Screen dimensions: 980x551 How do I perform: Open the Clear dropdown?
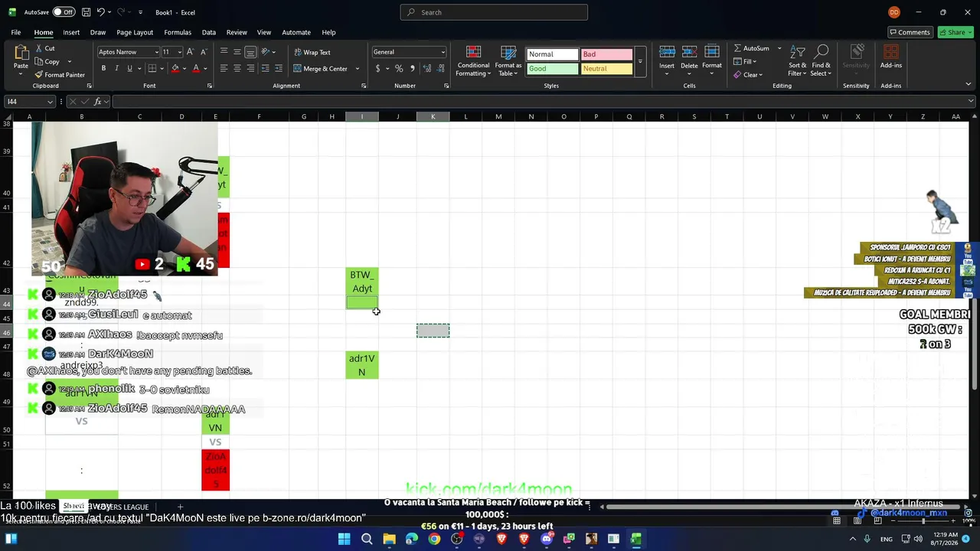pyautogui.click(x=746, y=74)
